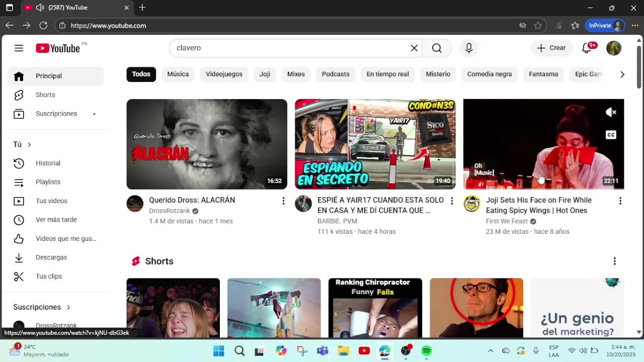Open options menu for Querido Dross video
The height and width of the screenshot is (362, 644).
click(x=283, y=201)
